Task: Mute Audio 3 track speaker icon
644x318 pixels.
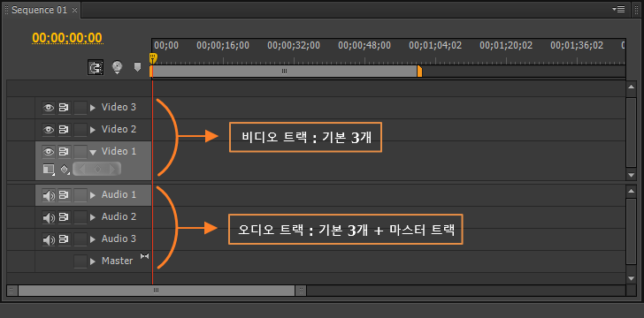Action: (49, 240)
